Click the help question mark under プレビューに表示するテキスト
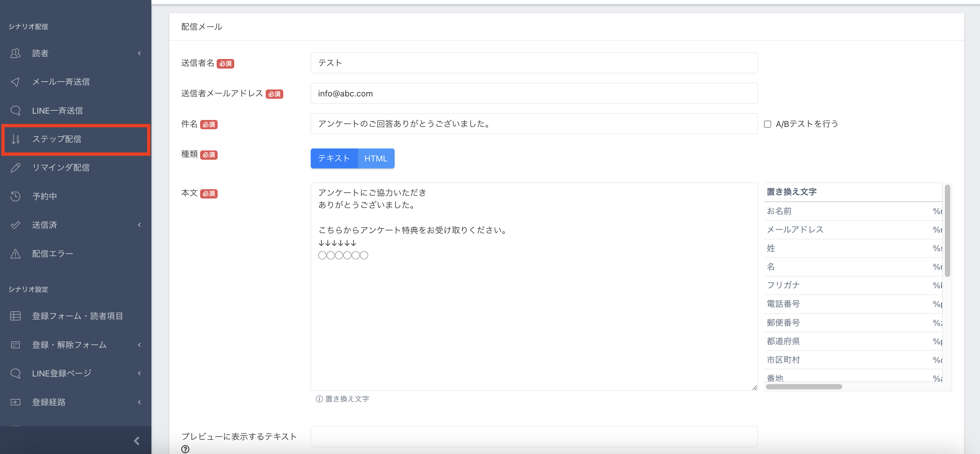This screenshot has height=454, width=980. tap(185, 449)
